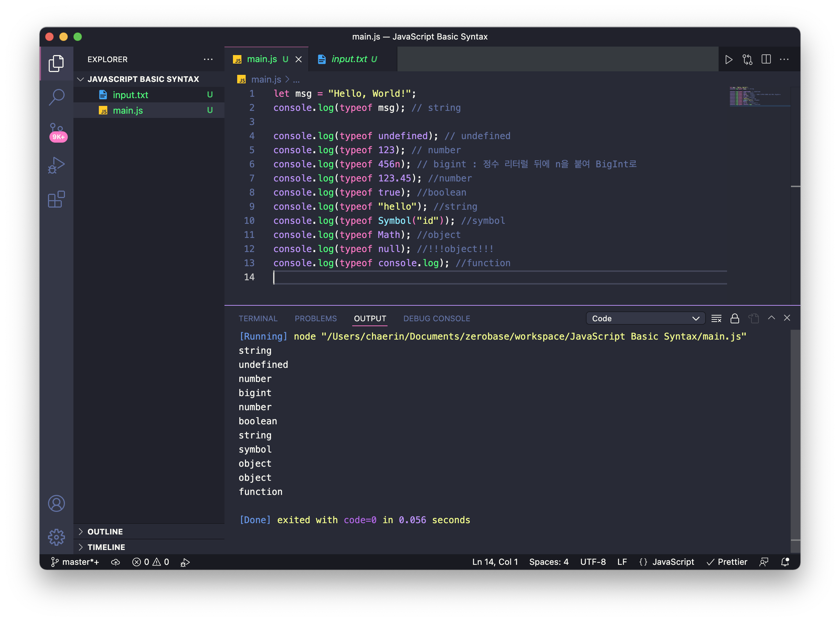Click the Split Editor Right icon

[766, 60]
